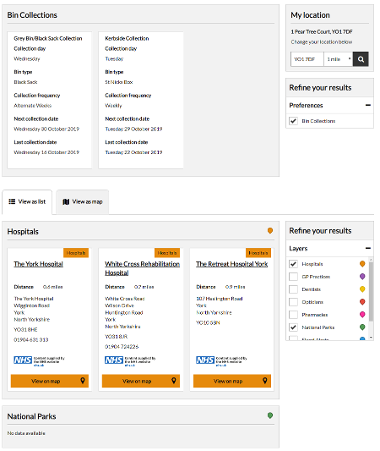
Task: Click the Grey Bin/Black Sack Collection title
Action: pyautogui.click(x=48, y=38)
